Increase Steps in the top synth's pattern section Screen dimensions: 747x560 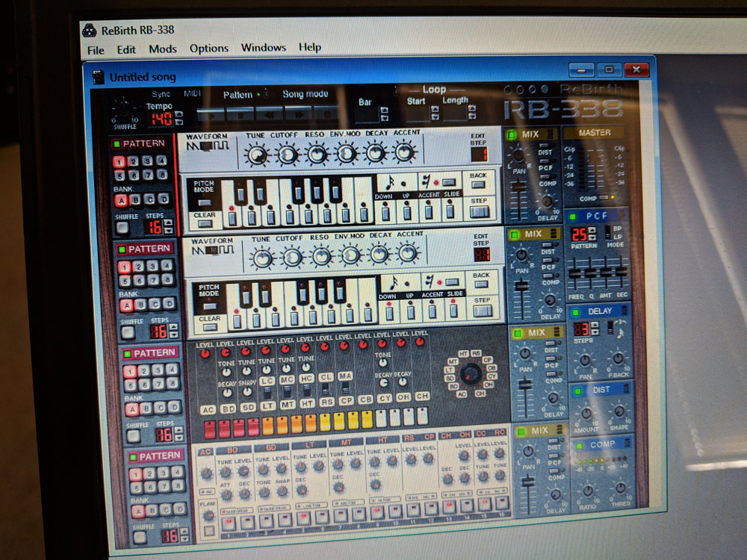tap(168, 223)
